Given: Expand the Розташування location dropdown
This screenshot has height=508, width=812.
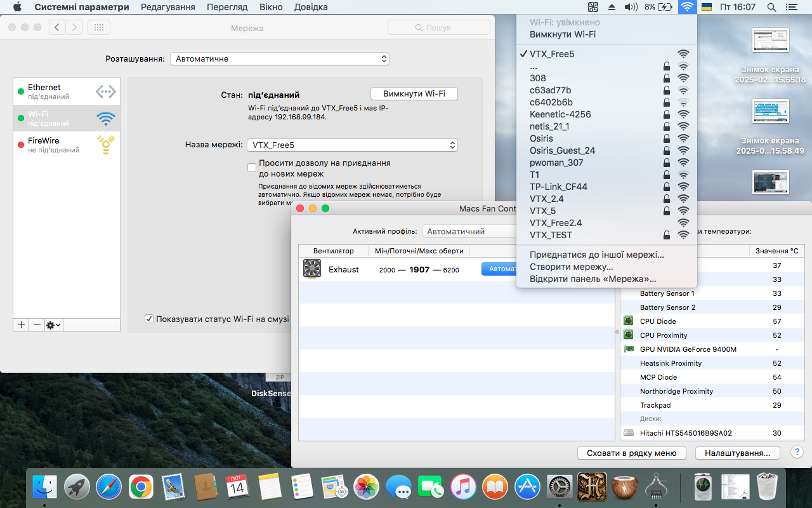Looking at the screenshot, I should click(279, 58).
